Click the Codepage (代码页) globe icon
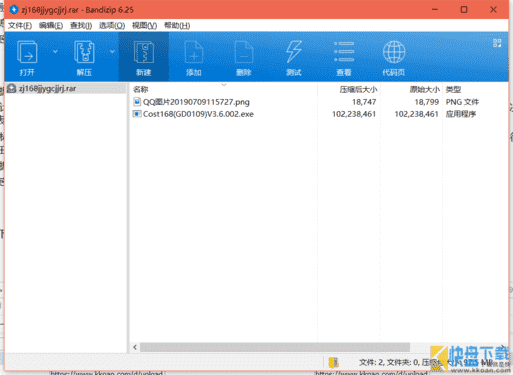 click(x=394, y=52)
